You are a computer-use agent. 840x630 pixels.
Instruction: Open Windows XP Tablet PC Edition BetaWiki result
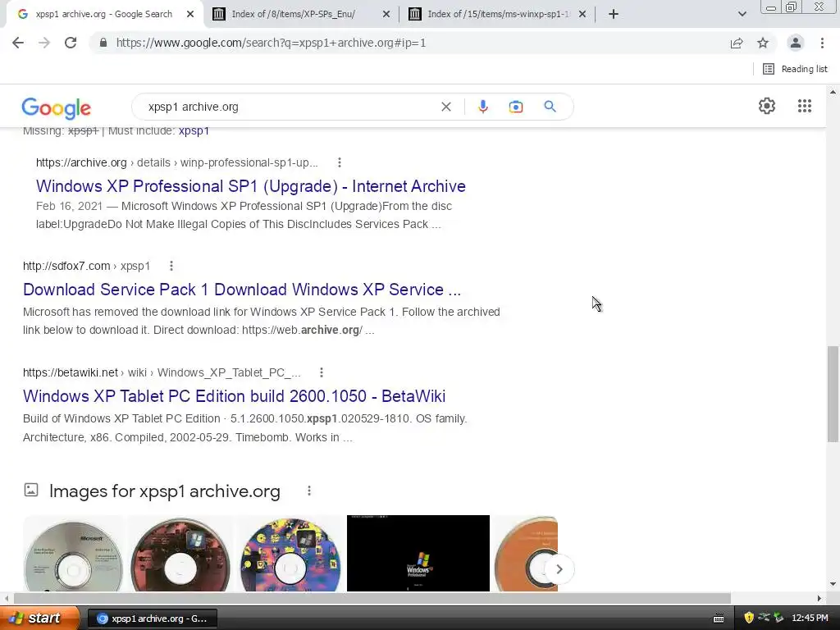click(234, 396)
